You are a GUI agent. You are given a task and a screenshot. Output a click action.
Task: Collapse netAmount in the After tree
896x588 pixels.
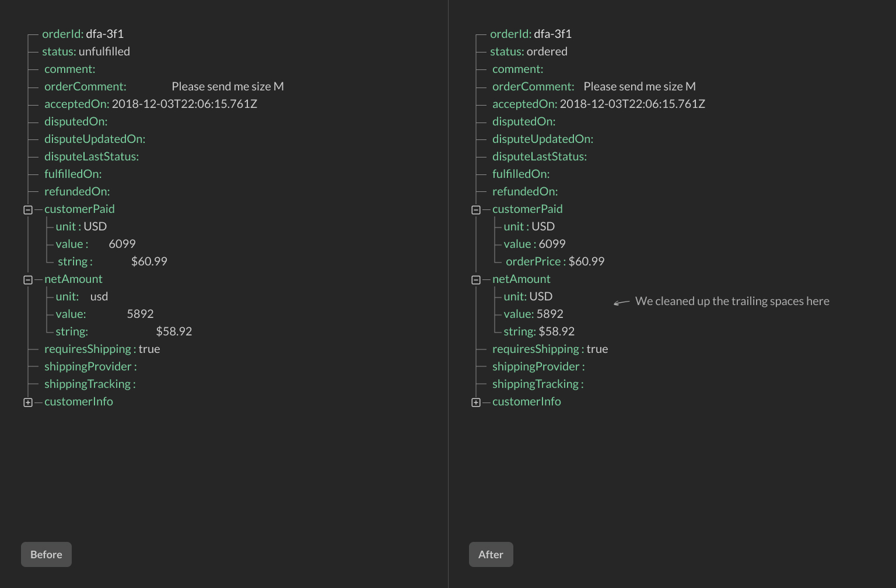[475, 279]
